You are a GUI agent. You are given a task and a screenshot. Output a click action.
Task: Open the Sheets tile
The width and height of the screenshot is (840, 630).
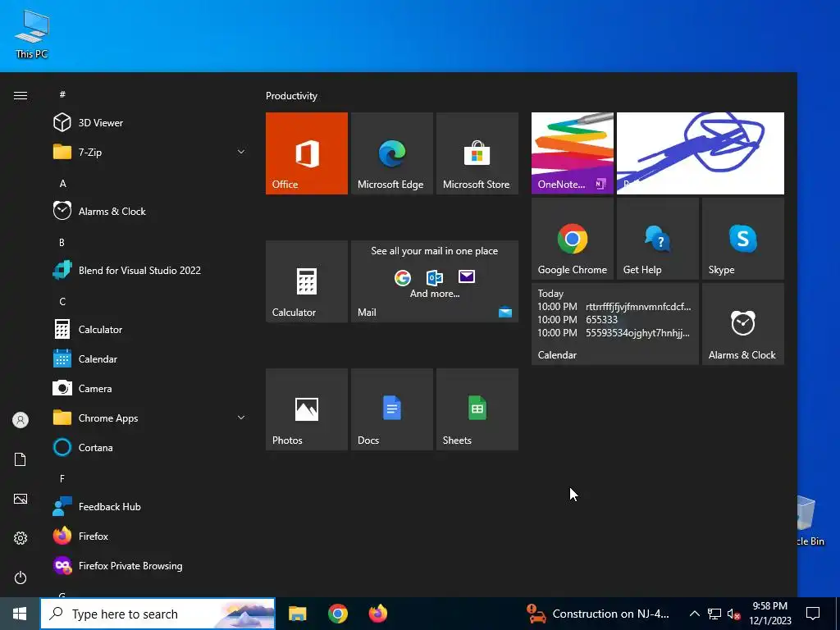click(x=477, y=409)
